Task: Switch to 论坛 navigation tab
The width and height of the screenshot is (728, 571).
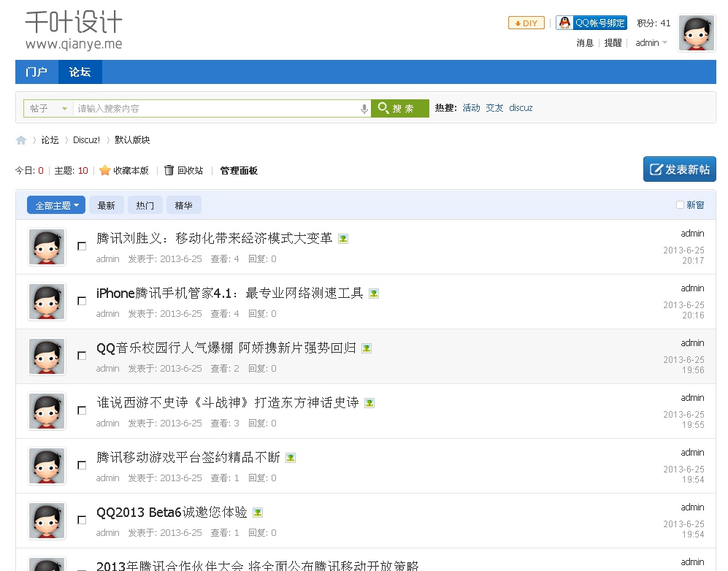Action: (x=80, y=72)
